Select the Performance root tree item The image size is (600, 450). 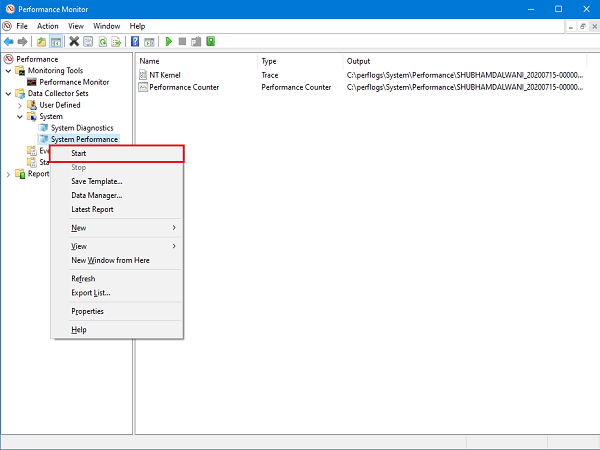click(37, 59)
